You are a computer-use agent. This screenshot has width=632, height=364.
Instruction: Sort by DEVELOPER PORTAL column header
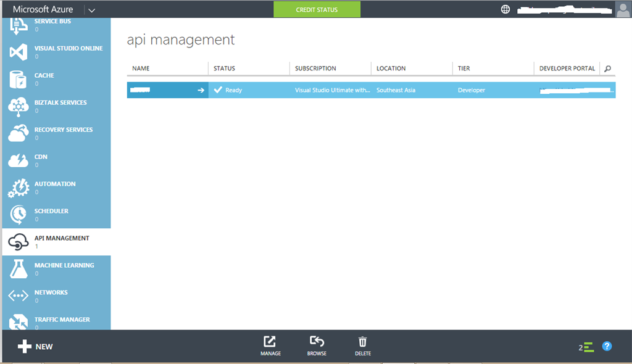[x=567, y=68]
